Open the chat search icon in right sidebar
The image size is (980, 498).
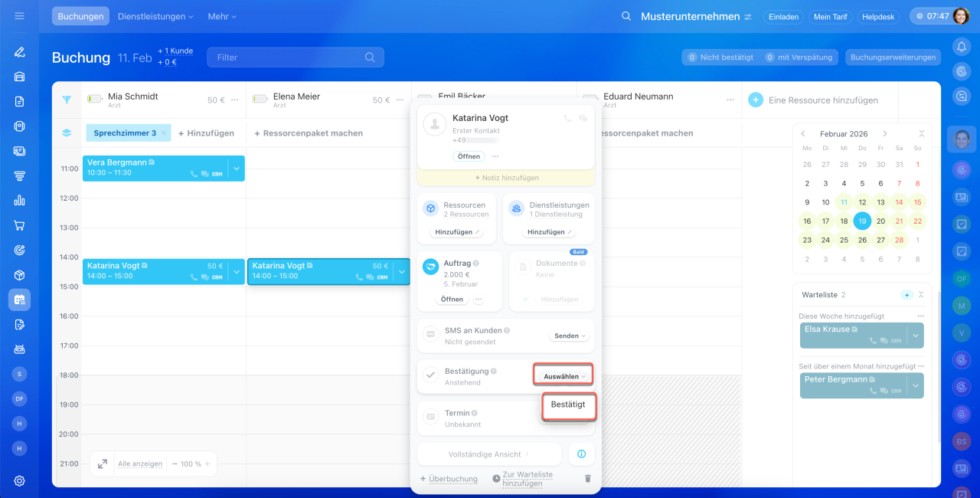[x=962, y=96]
